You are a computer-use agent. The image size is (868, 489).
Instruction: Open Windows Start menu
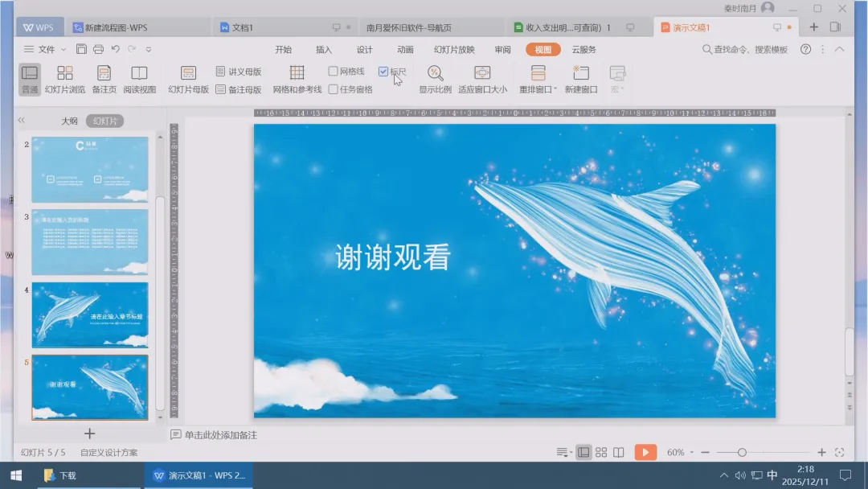pyautogui.click(x=16, y=475)
